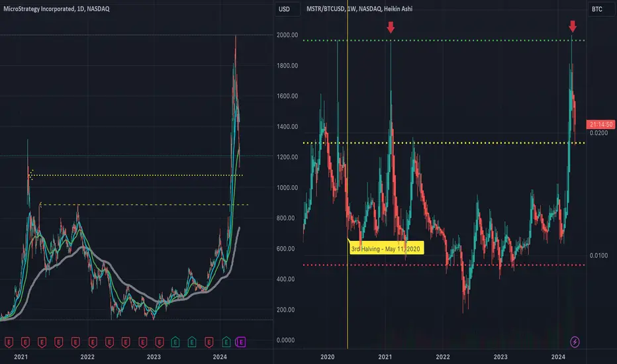Screen dimensions: 617x364
Task: Select the green dotted line in MSTR/BTCUSD chart
Action: (x=444, y=40)
